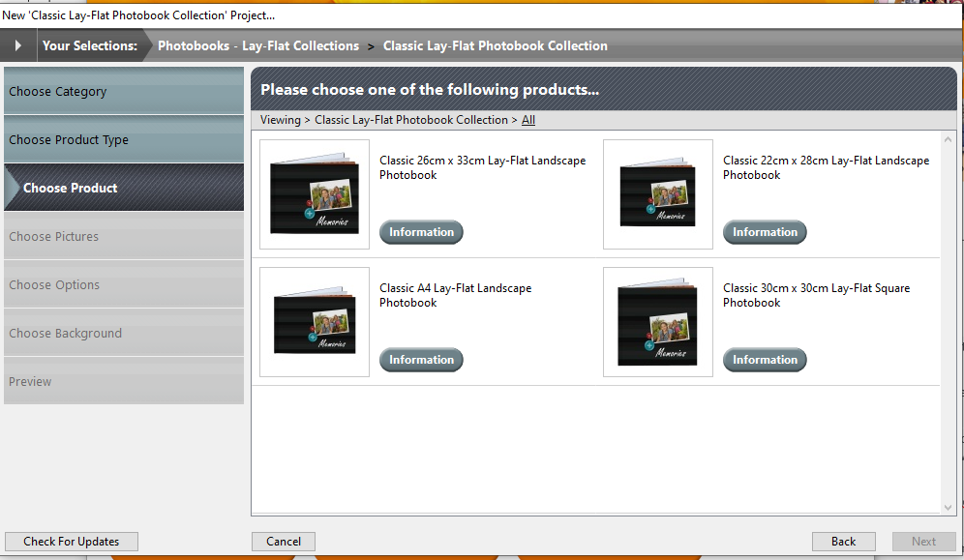Click Classic Lay-Flat Photobook Collection breadcrumb in header
The width and height of the screenshot is (964, 560).
coord(495,46)
